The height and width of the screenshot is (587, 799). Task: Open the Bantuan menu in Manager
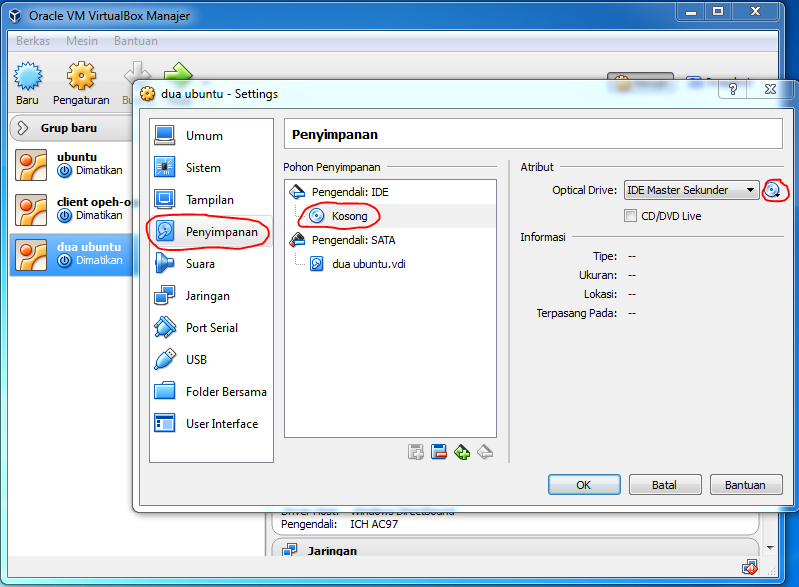click(136, 41)
